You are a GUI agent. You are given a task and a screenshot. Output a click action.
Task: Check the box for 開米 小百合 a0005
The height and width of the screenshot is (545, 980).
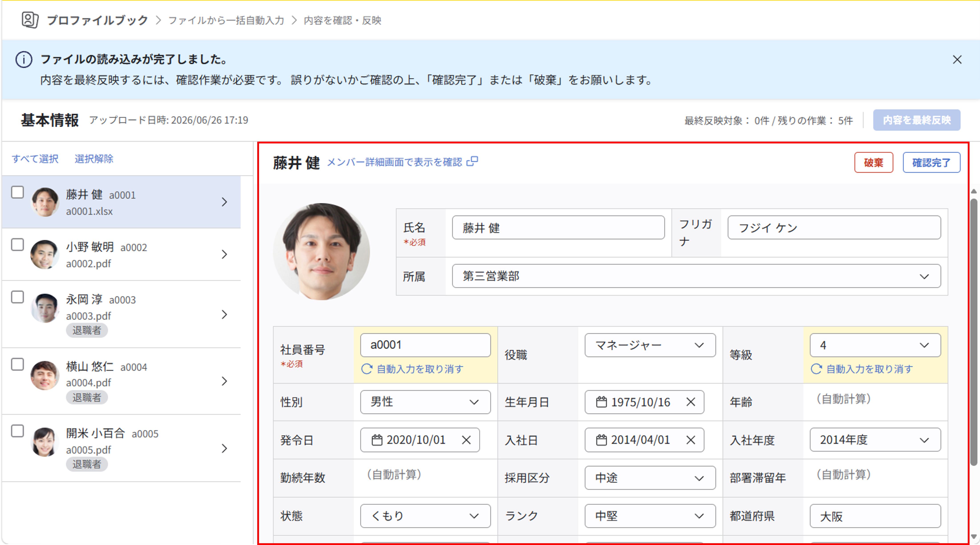pos(18,431)
